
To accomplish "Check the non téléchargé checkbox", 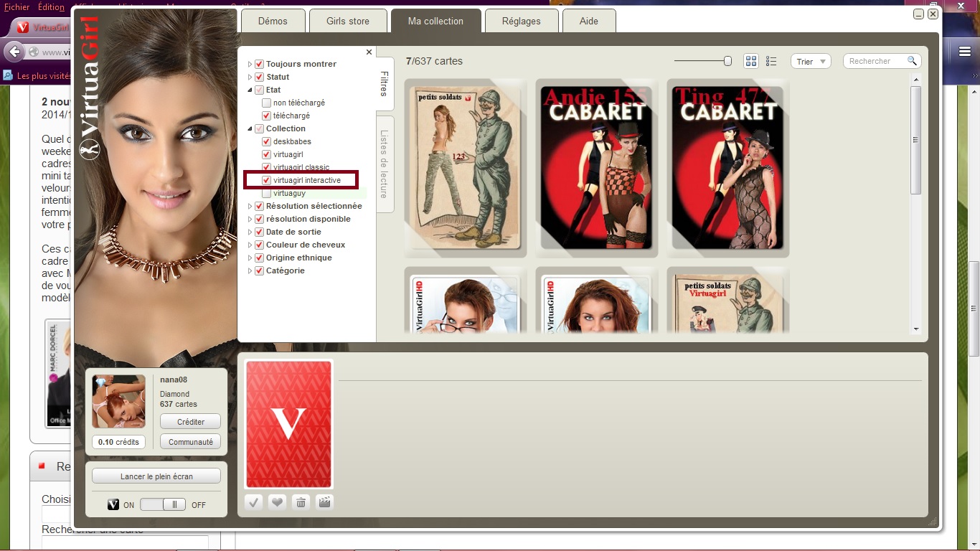I will point(267,103).
